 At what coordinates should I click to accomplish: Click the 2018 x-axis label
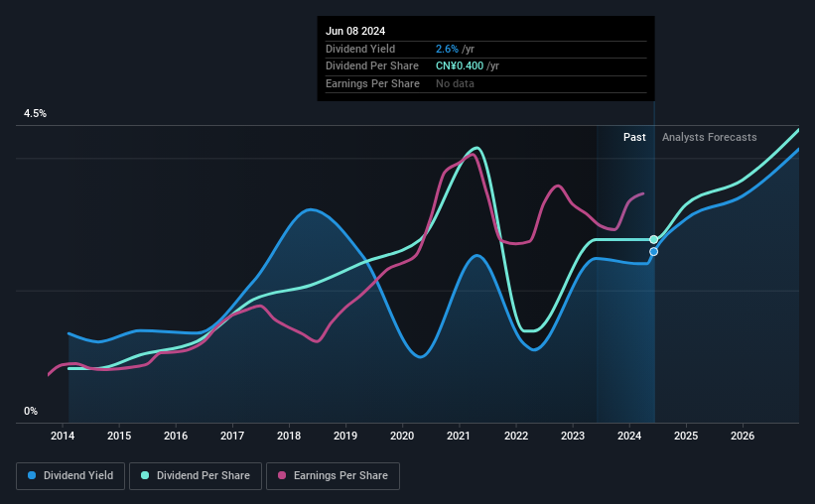tap(289, 436)
